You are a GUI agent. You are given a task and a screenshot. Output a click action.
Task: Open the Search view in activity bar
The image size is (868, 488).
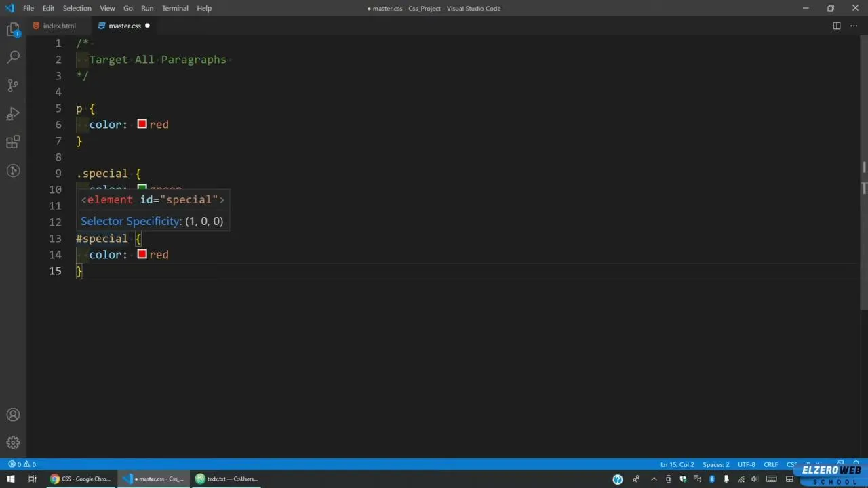click(13, 57)
